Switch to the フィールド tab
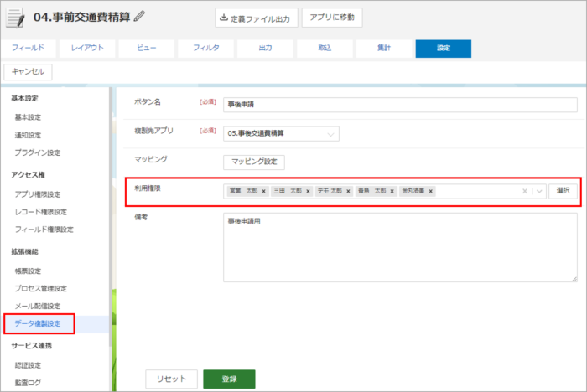 (x=28, y=49)
